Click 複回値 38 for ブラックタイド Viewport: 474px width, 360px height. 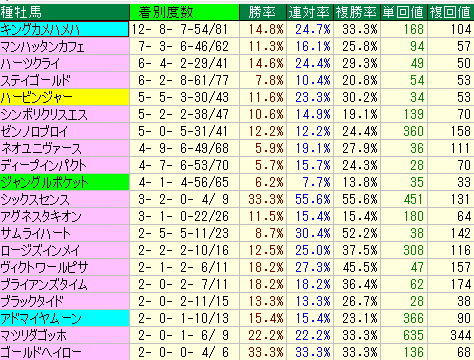coord(464,301)
